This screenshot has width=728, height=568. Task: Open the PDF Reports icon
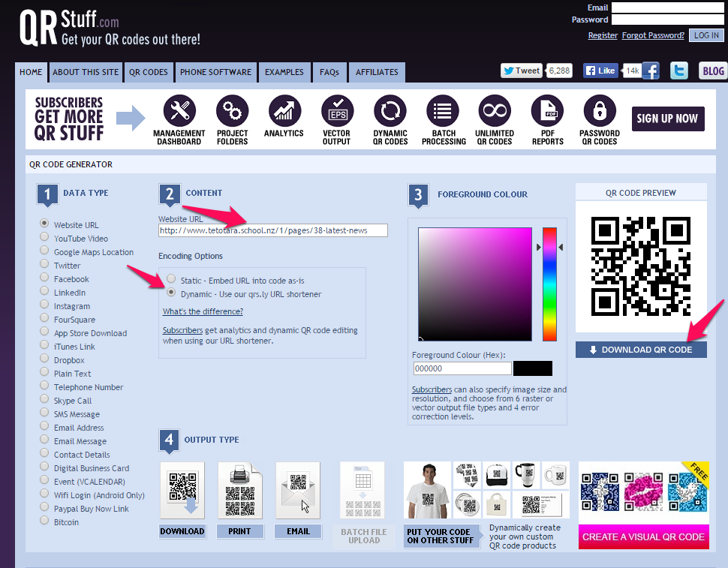[547, 110]
